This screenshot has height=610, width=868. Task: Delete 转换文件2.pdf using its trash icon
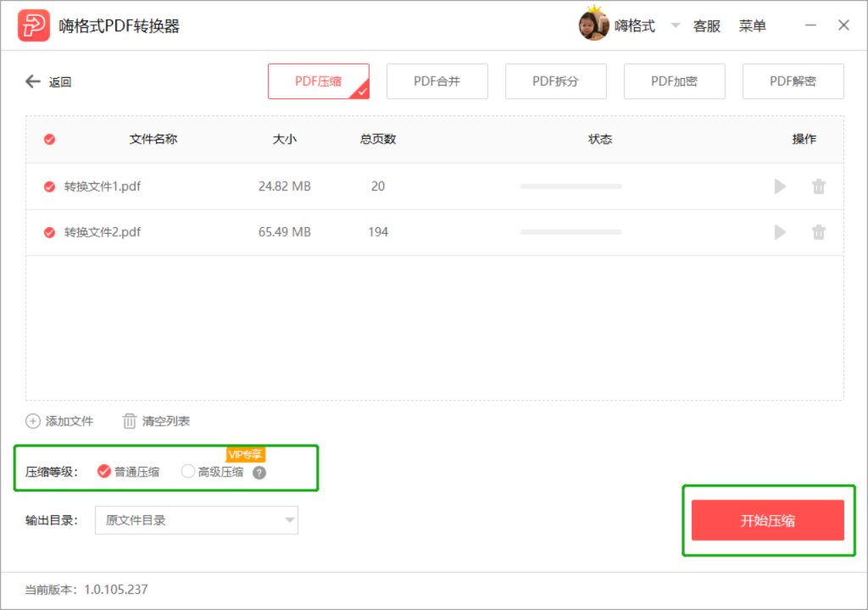819,232
